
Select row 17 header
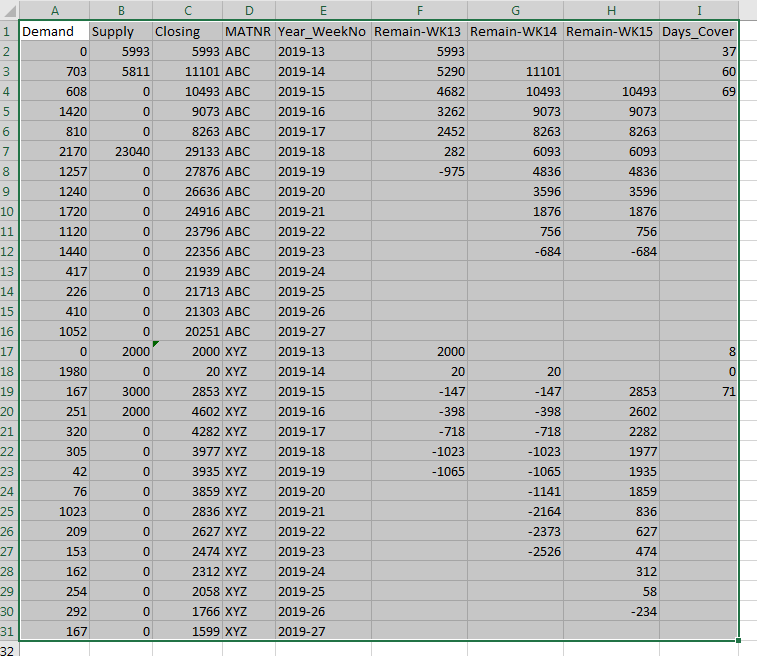coord(9,351)
